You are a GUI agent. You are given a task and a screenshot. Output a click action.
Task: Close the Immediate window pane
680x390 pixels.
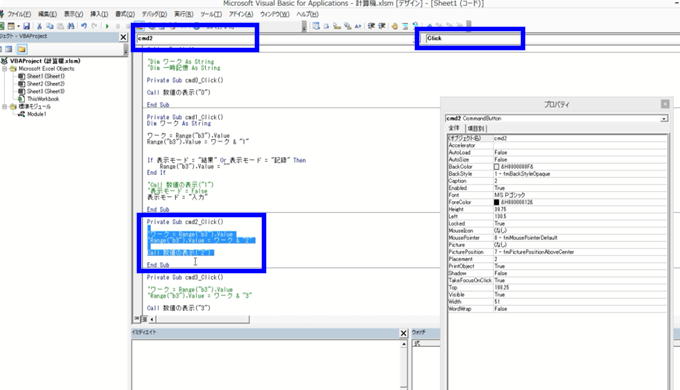click(x=403, y=333)
